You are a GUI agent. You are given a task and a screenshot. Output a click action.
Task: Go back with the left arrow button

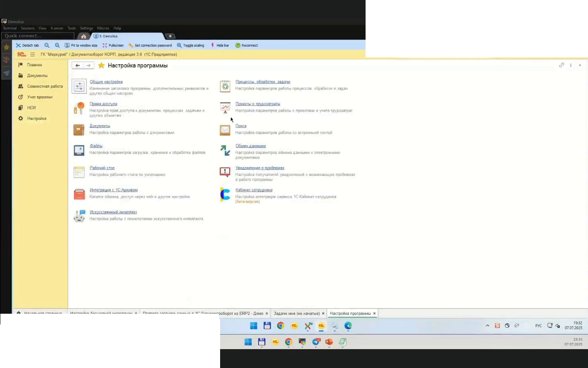[x=78, y=65]
